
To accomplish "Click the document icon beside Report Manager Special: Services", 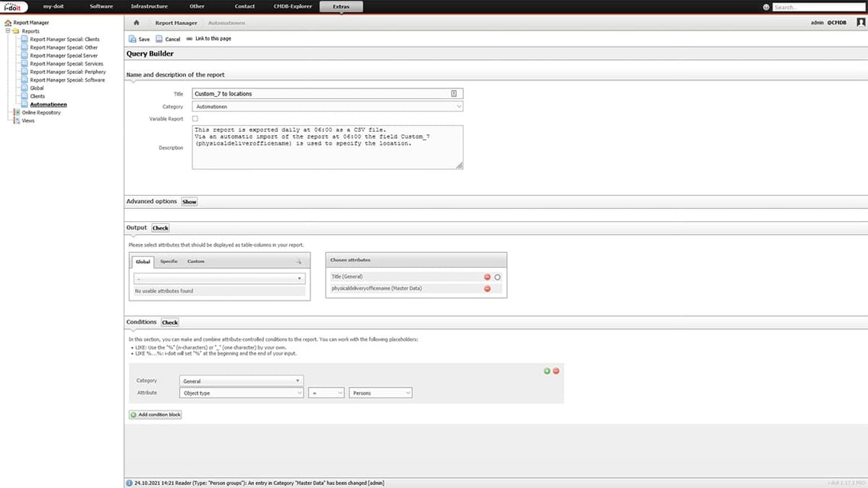I will (24, 63).
